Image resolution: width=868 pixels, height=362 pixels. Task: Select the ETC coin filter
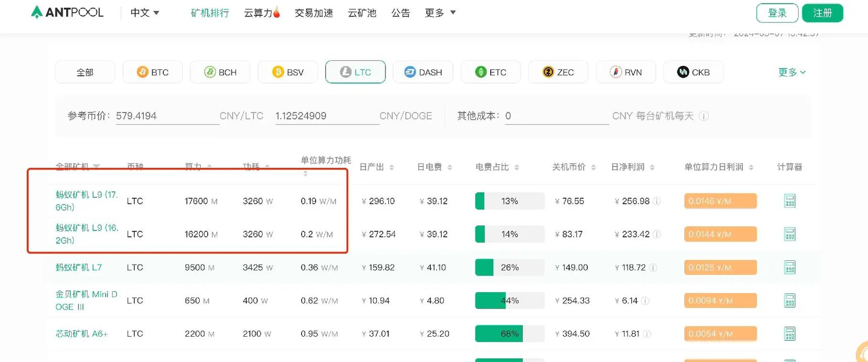(x=491, y=72)
